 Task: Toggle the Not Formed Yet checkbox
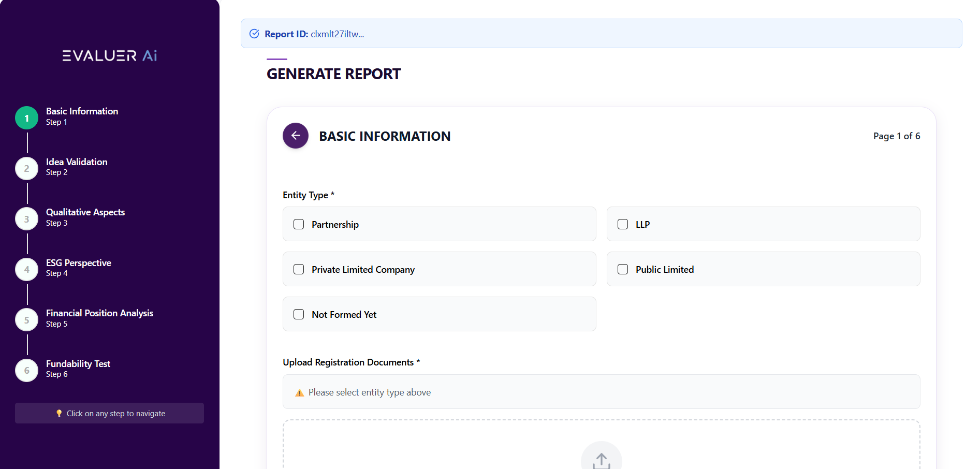[x=299, y=314]
